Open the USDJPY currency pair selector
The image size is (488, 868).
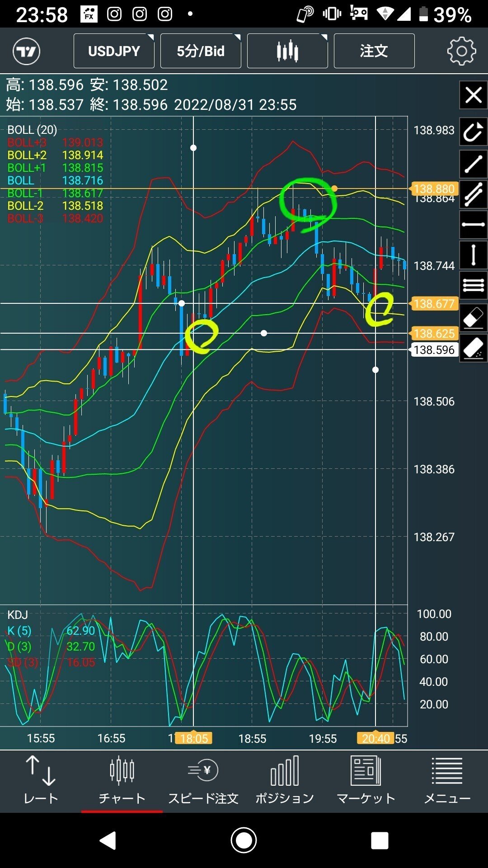pyautogui.click(x=114, y=51)
